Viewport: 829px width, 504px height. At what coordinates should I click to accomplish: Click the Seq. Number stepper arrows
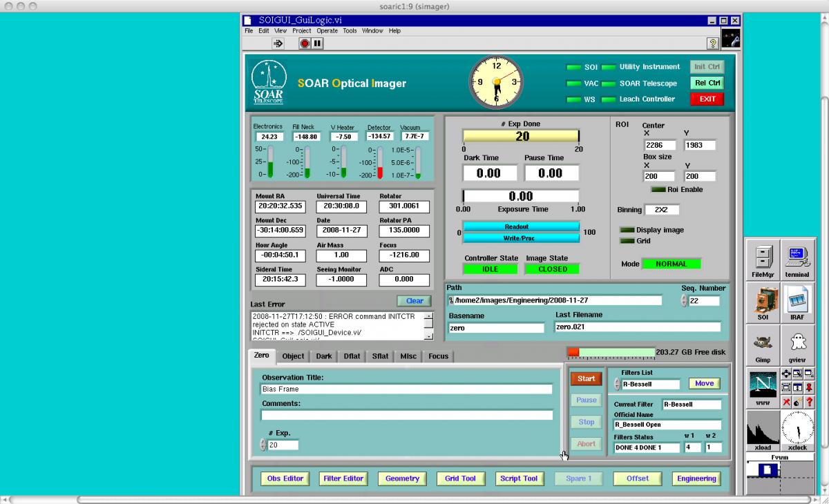[684, 301]
